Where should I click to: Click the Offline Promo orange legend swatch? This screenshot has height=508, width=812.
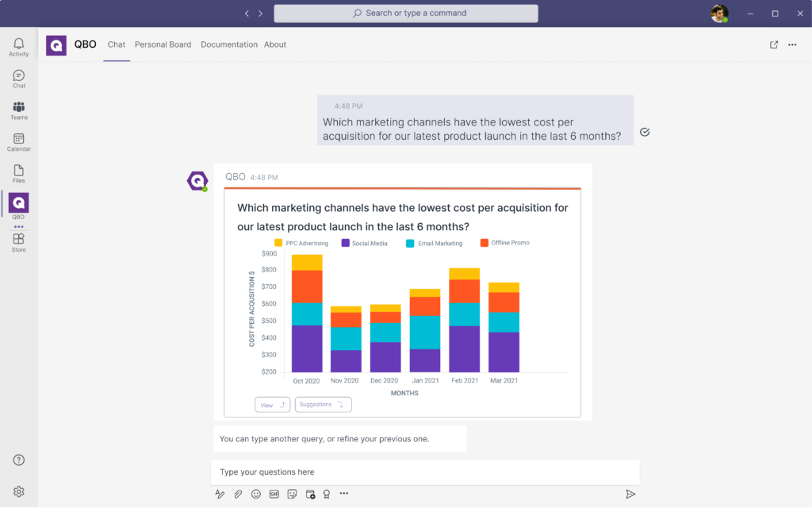(x=485, y=243)
